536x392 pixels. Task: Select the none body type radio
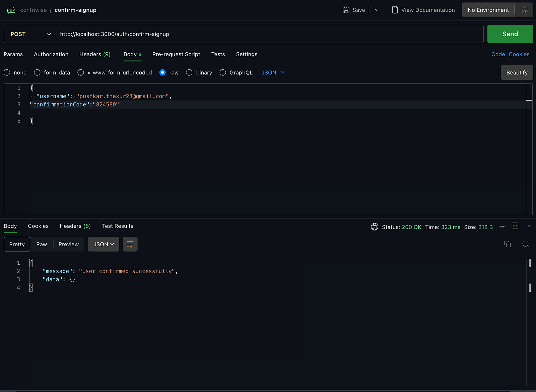tap(7, 72)
